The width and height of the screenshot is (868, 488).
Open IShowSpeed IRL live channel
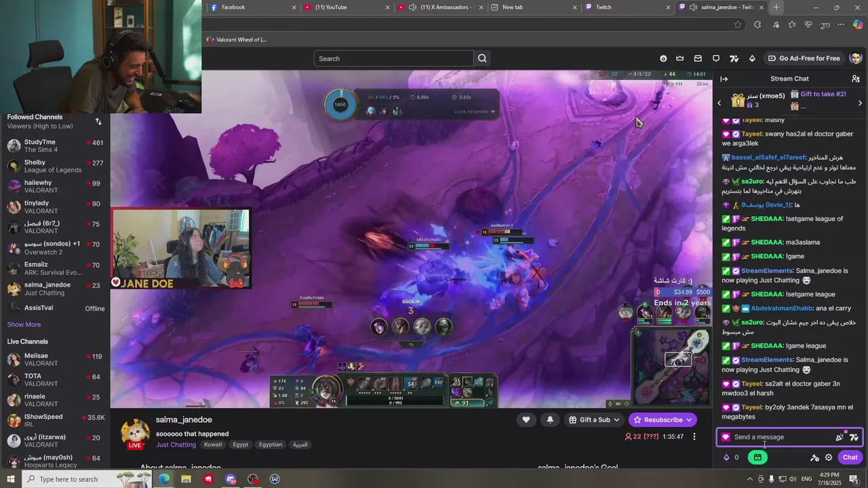pos(55,420)
